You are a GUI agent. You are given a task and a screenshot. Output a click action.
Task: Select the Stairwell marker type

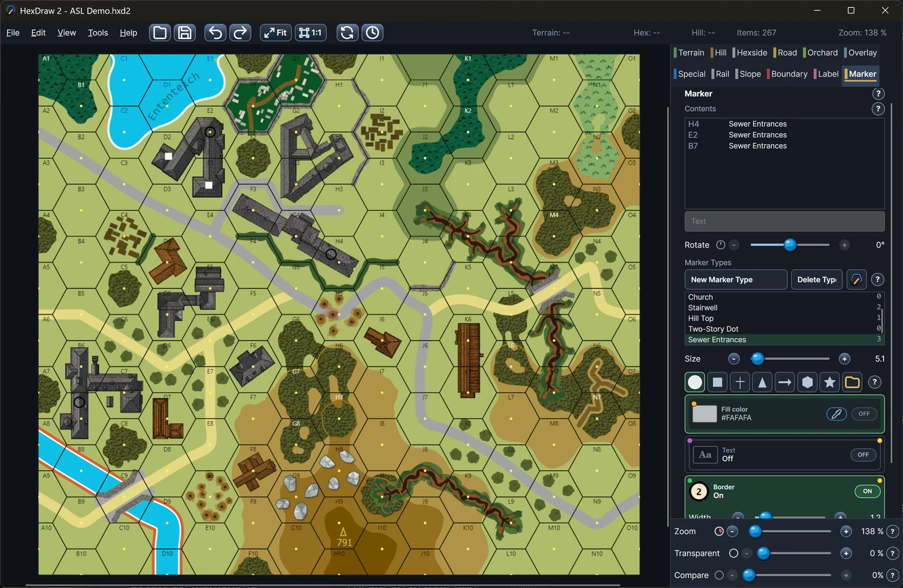point(783,308)
